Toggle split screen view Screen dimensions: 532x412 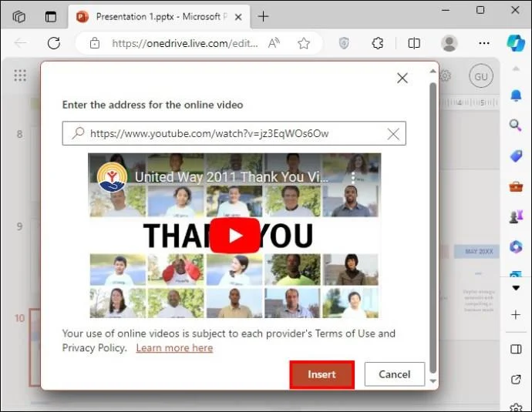pos(414,43)
